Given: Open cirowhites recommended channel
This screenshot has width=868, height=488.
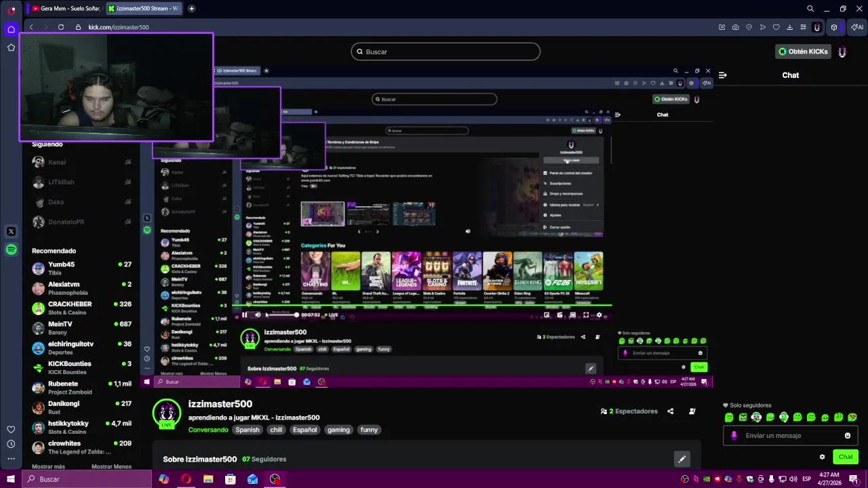Looking at the screenshot, I should [x=81, y=447].
